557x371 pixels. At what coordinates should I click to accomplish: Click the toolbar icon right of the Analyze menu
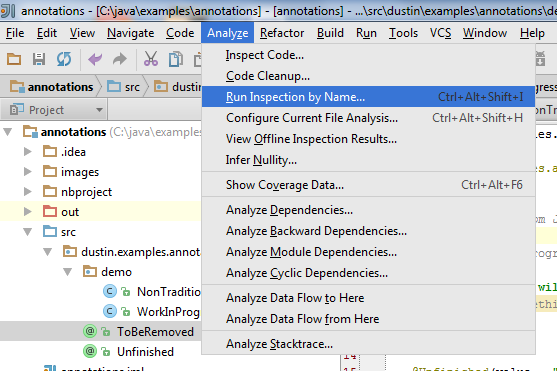540,59
